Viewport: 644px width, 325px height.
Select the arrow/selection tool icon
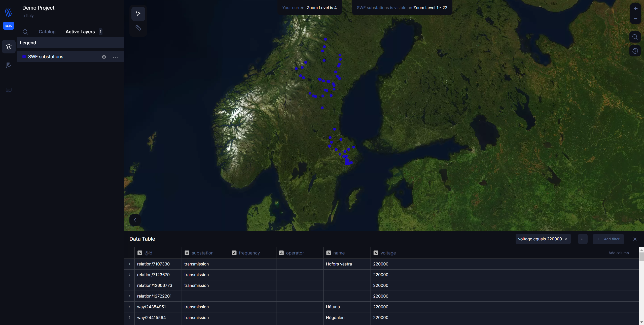pos(138,13)
